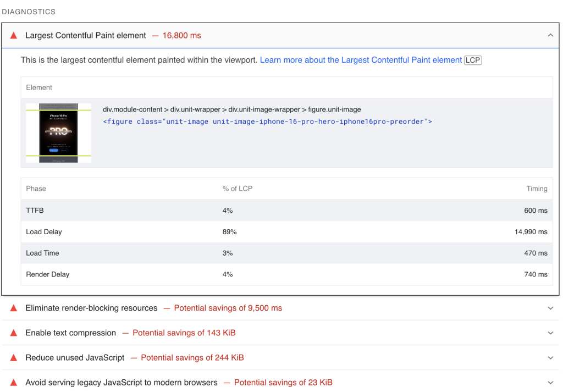Expand the Enable text compression audit
Screen dimensions: 563x392
(x=550, y=333)
